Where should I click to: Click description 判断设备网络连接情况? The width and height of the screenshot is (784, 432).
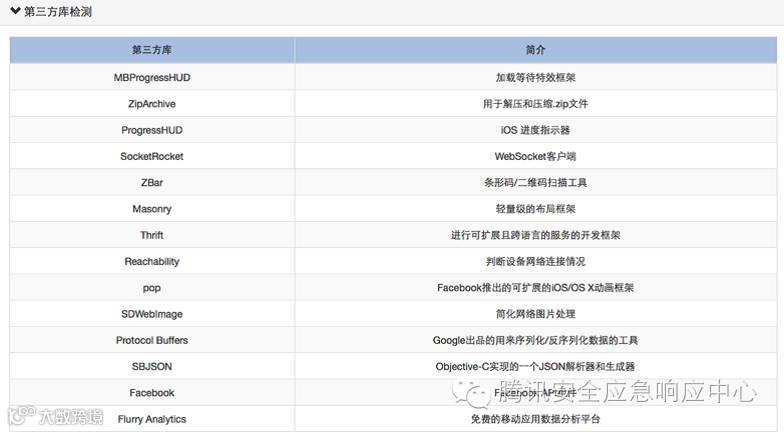pos(536,262)
